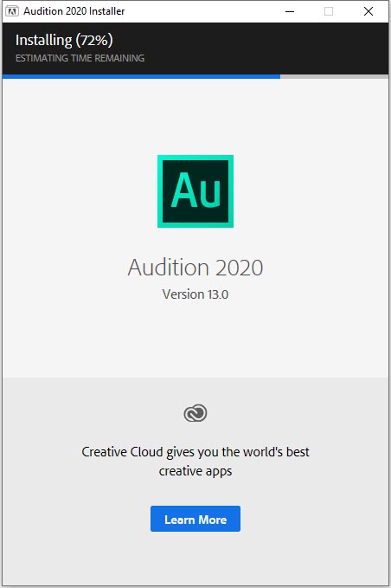Close the Audition 2020 Installer window

369,11
